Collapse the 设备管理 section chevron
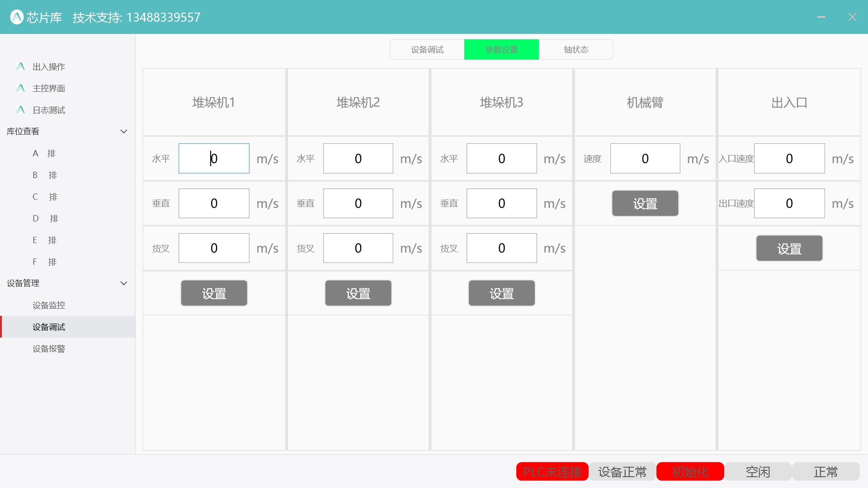The image size is (868, 488). tap(123, 283)
